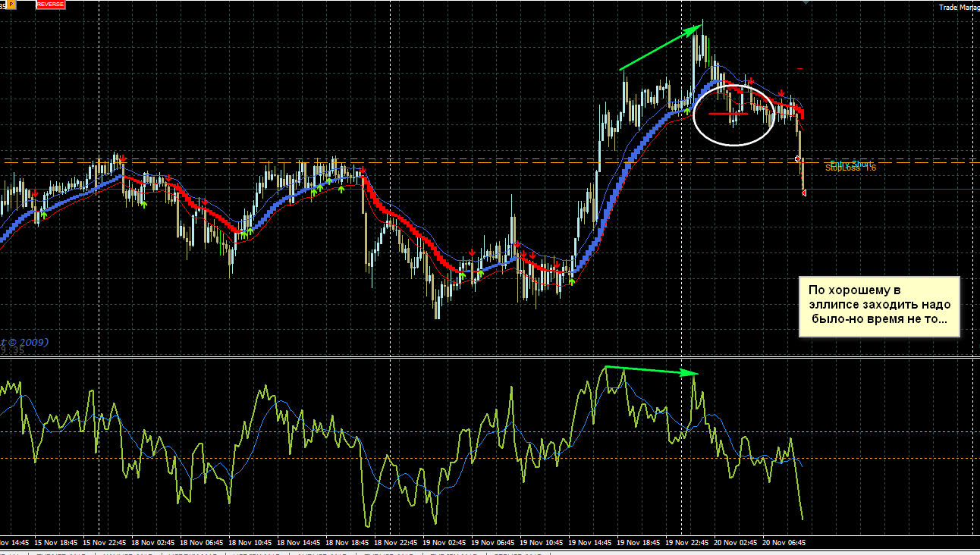Screen dimensions: 980x555
Task: Click the 20 Nov 06:45 time label
Action: (x=784, y=543)
